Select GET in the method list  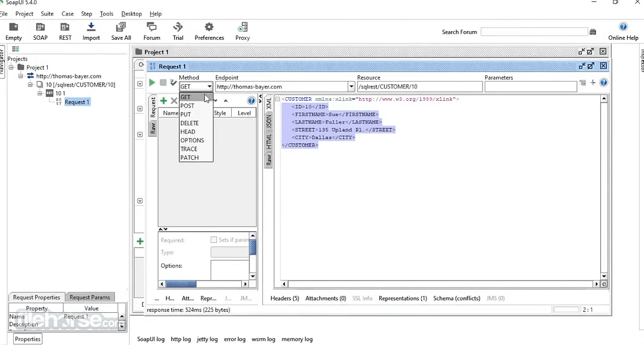196,97
